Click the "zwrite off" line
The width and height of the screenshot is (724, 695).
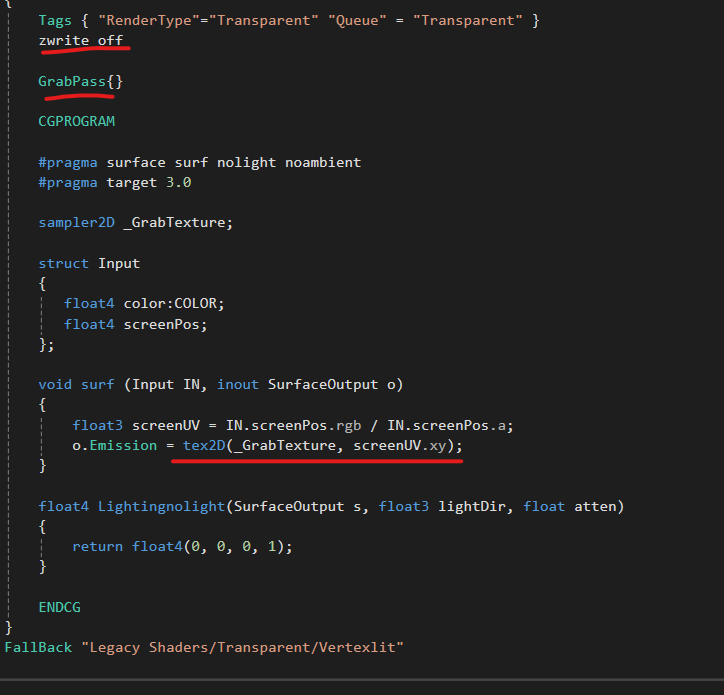[81, 40]
